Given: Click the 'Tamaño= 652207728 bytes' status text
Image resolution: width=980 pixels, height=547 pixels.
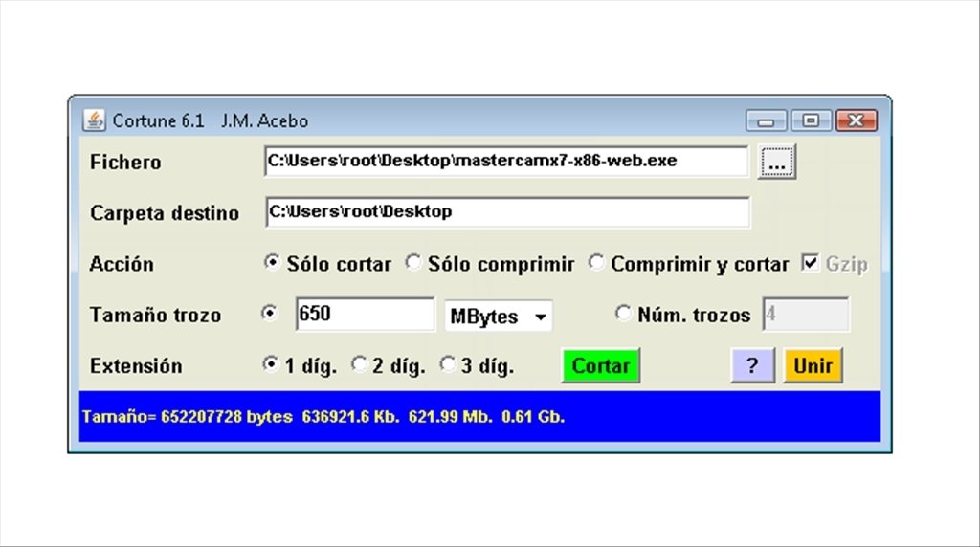Looking at the screenshot, I should pos(188,417).
